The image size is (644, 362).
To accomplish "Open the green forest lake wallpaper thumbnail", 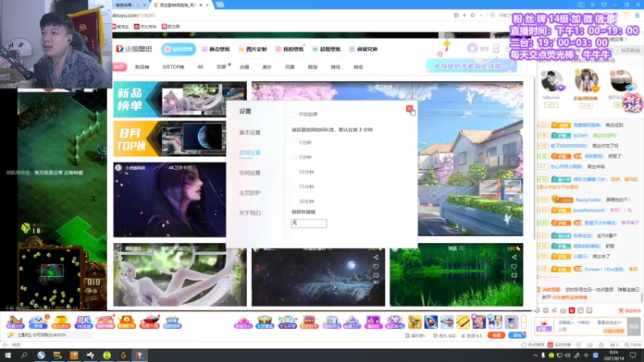I will click(456, 275).
